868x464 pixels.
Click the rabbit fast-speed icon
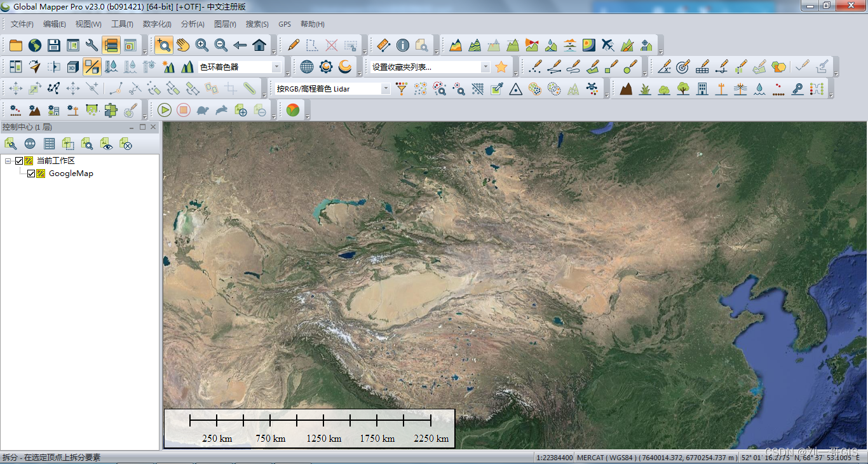(x=222, y=111)
